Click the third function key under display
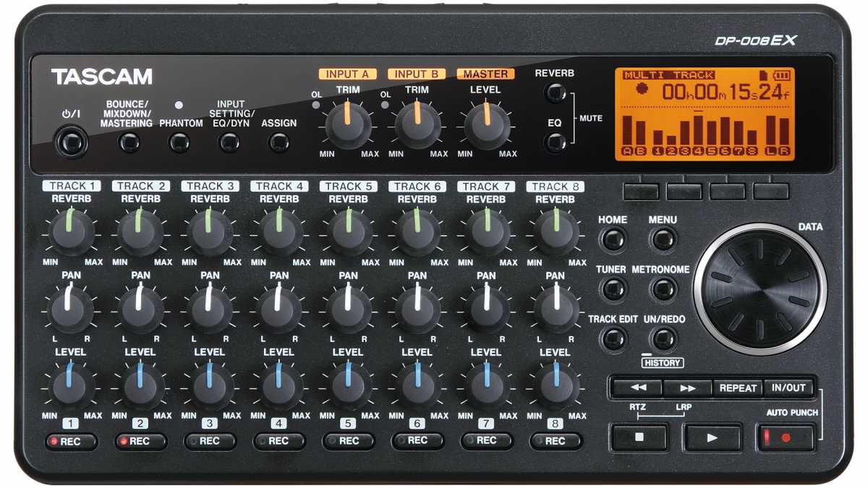The width and height of the screenshot is (868, 488). coord(728,191)
